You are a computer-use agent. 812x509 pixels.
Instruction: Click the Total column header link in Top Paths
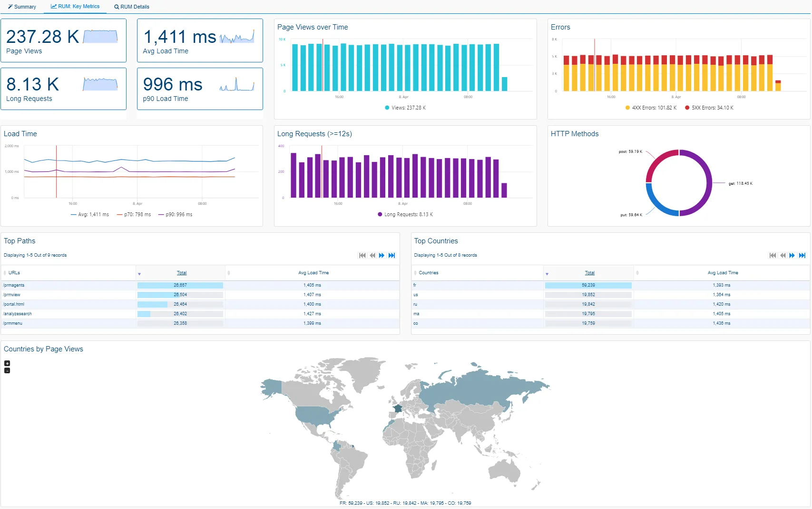(181, 272)
